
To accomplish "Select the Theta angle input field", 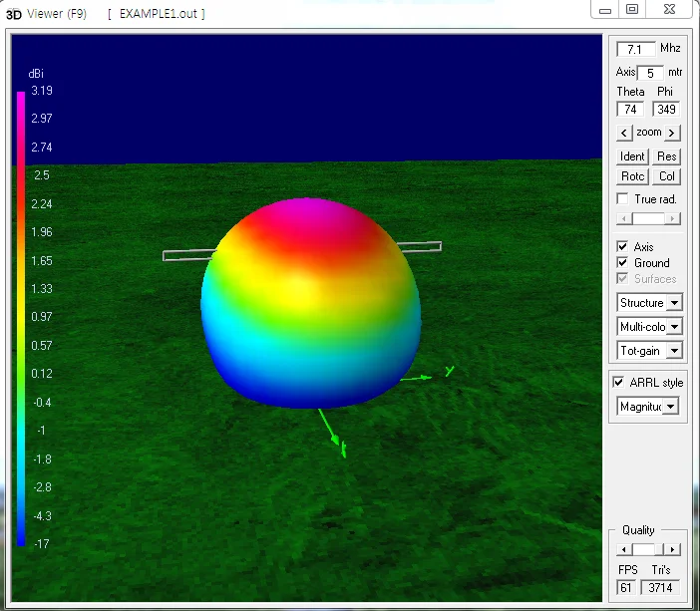I will [x=630, y=110].
